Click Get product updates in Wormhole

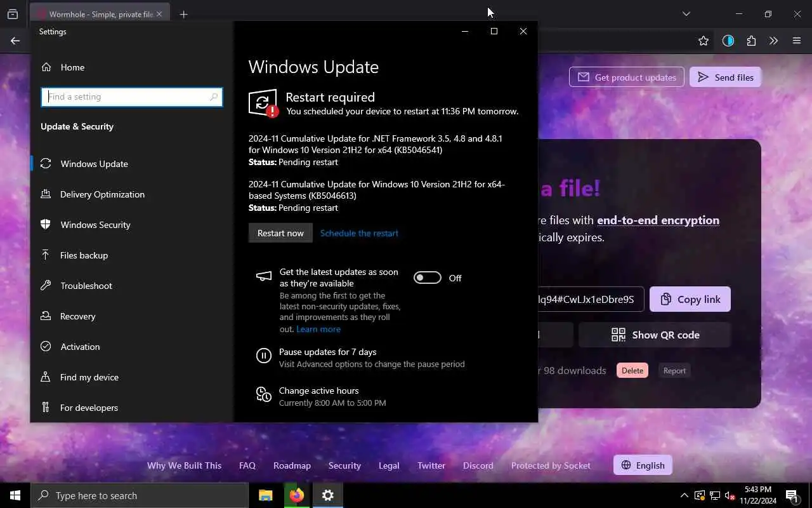pos(627,77)
